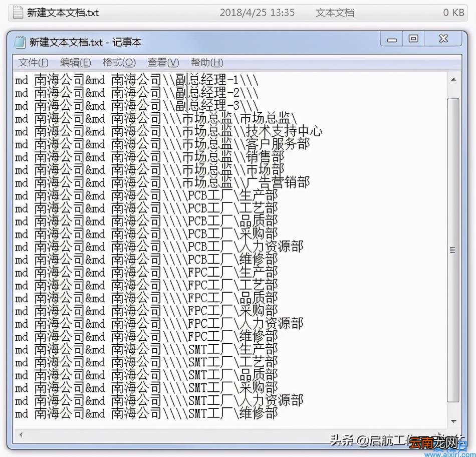This screenshot has height=457, width=476.
Task: Click the 文本文档 file type cell
Action: click(x=335, y=13)
